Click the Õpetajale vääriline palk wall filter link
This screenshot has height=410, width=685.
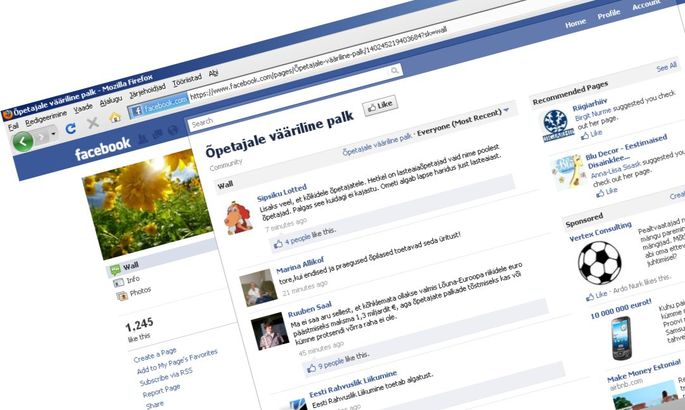[377, 144]
